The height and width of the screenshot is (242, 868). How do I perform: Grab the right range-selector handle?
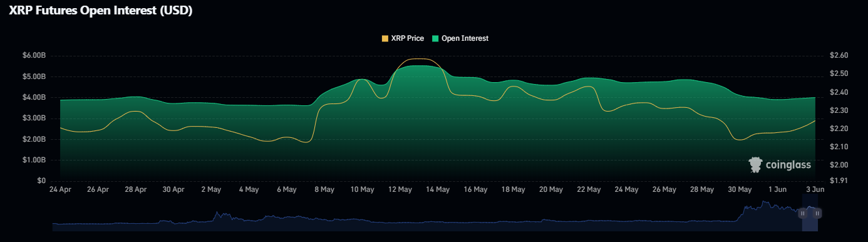pos(817,213)
